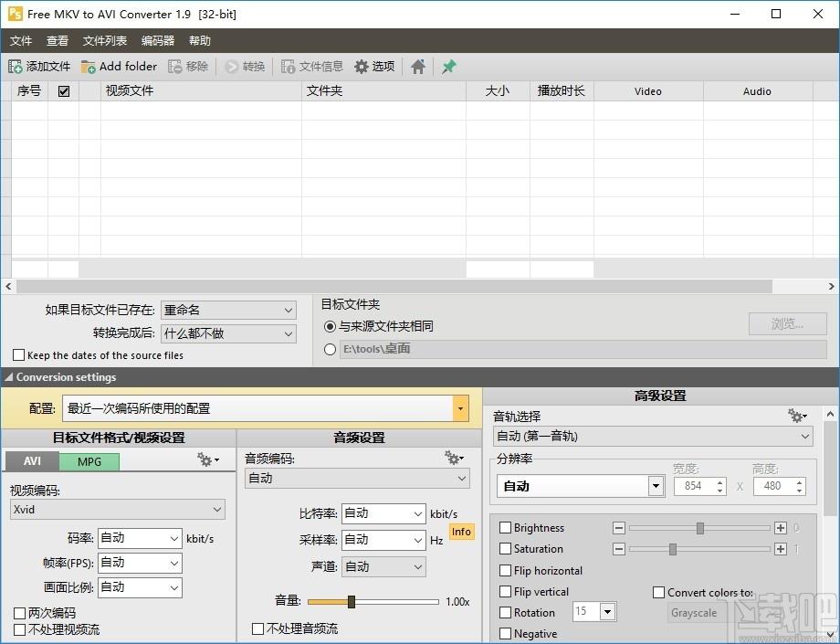Click the green pin icon
Viewport: 840px width, 644px height.
(448, 67)
